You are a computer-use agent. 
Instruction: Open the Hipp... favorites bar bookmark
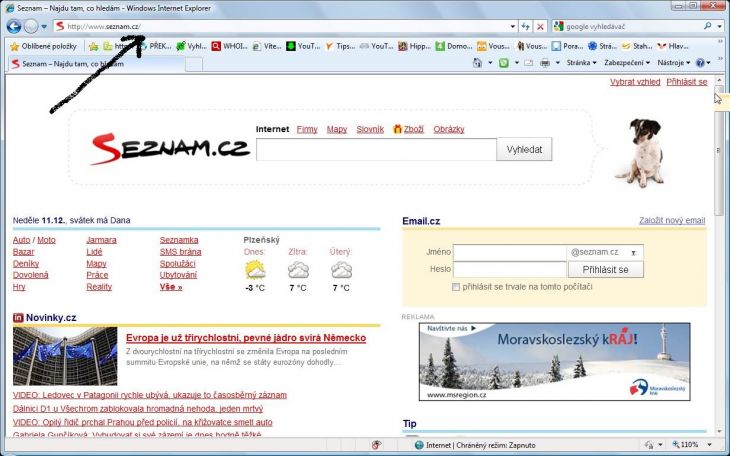click(x=415, y=46)
